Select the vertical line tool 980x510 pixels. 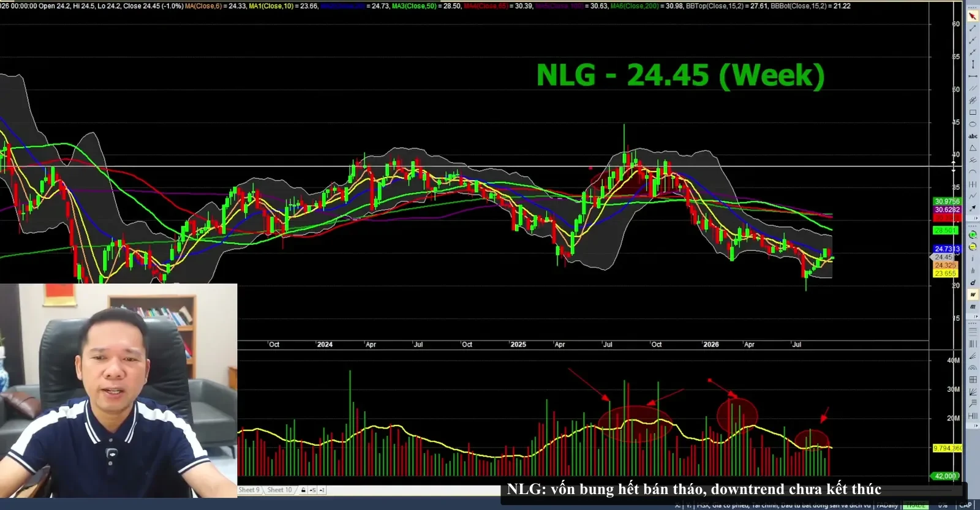point(973,64)
